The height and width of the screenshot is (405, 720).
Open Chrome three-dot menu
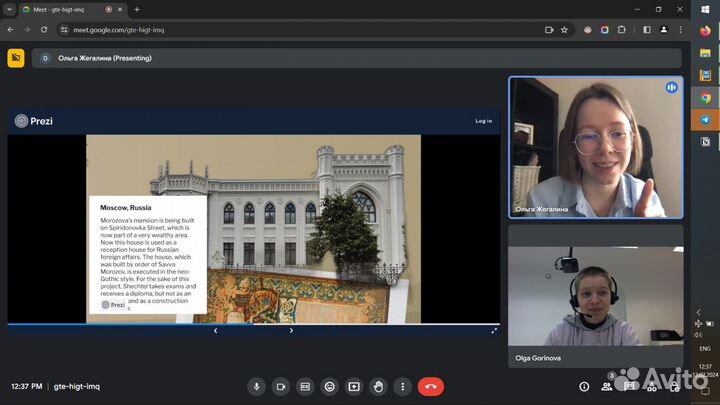(x=676, y=30)
